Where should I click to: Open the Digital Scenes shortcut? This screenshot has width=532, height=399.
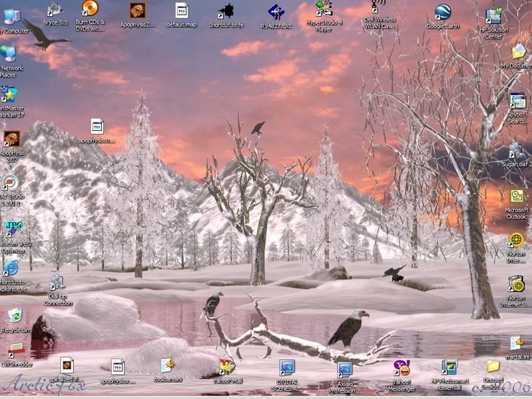pos(287,368)
